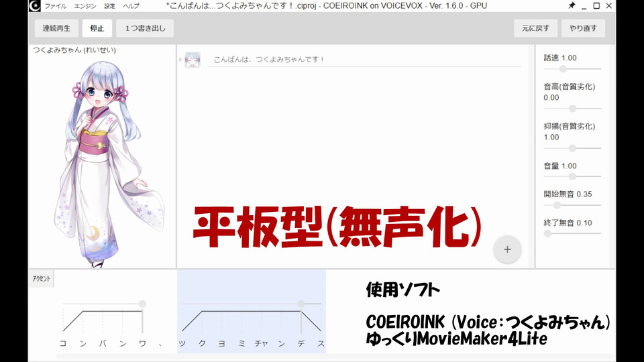Click the mora コ in accent editor

(x=63, y=343)
